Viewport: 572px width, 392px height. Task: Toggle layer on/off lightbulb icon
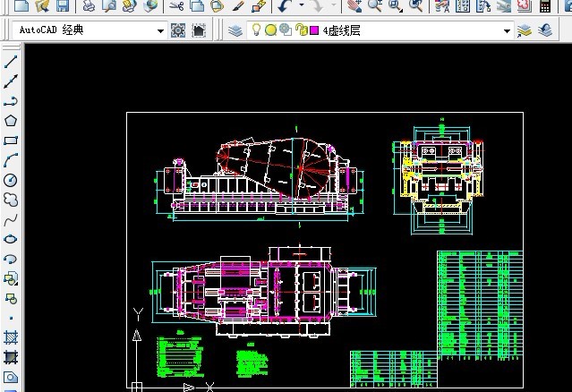[256, 30]
